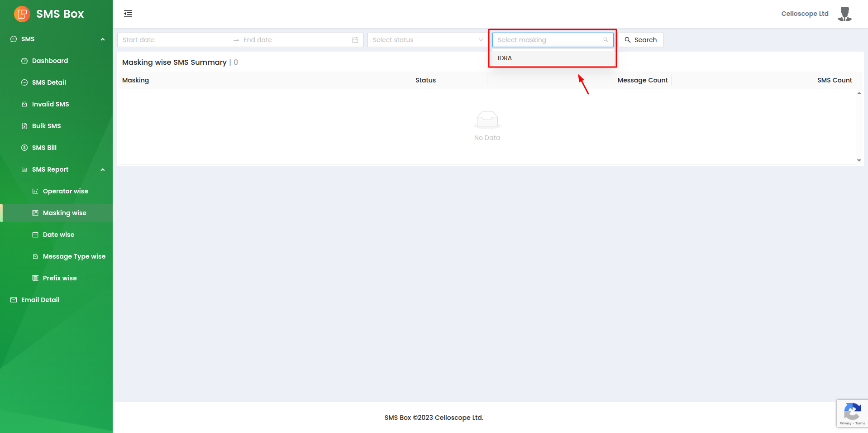The height and width of the screenshot is (433, 868).
Task: Collapse the top SMS menu group
Action: (103, 39)
